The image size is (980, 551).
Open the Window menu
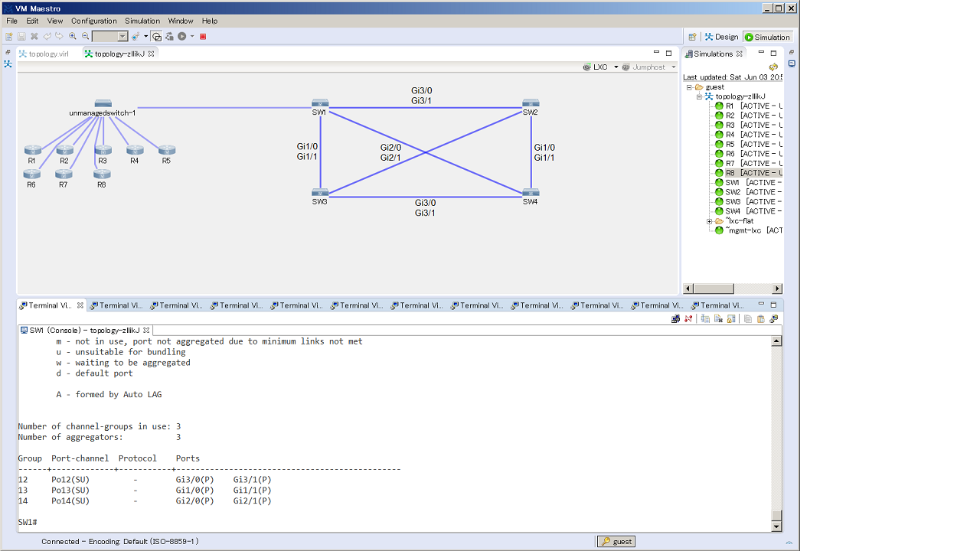[181, 21]
